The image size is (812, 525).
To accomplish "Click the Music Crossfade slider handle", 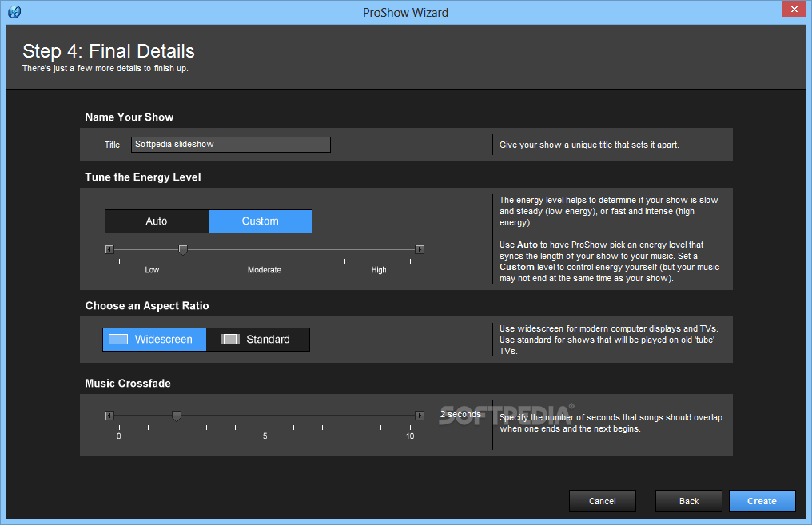I will (x=177, y=416).
